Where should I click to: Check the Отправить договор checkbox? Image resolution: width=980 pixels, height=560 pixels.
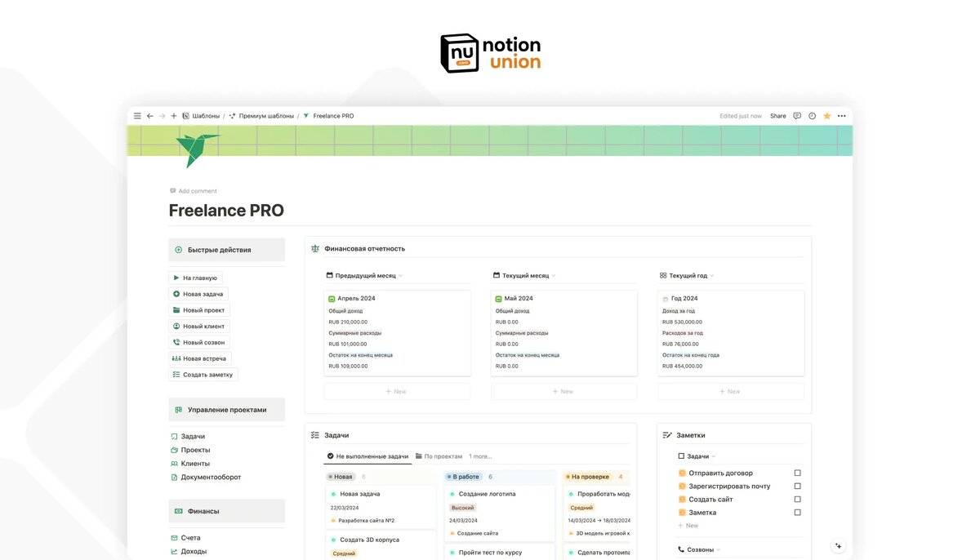(x=798, y=473)
